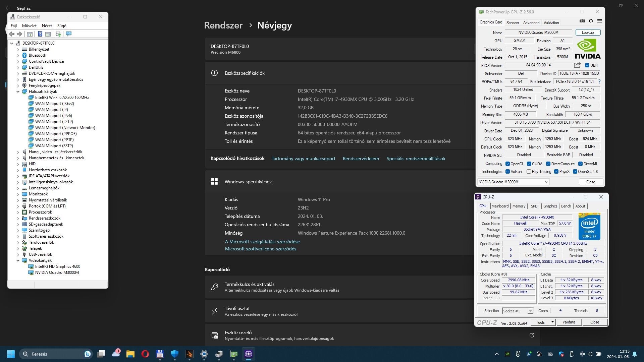Screen dimensions: 644x362
Task: Click the BIOS version share/export icon
Action: (x=577, y=65)
